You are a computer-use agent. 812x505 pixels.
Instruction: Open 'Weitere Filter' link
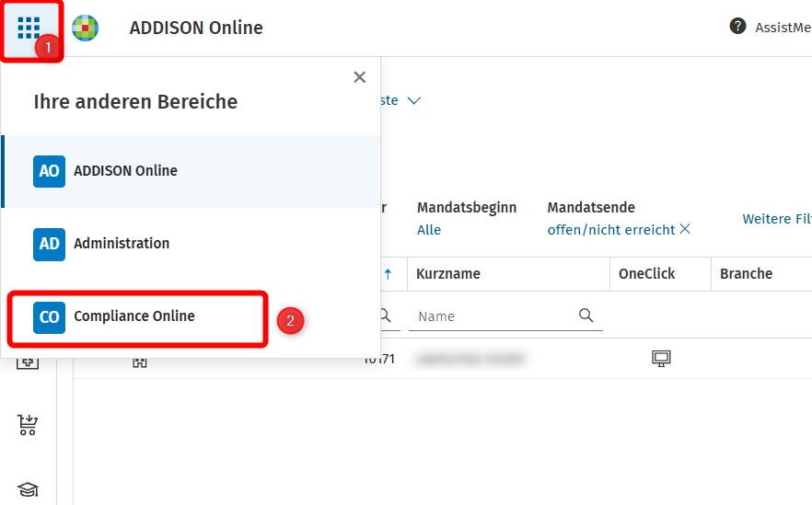[777, 219]
